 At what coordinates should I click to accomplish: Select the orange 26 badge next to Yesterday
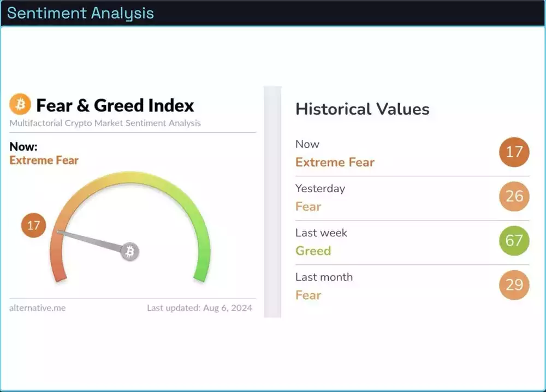(x=514, y=197)
